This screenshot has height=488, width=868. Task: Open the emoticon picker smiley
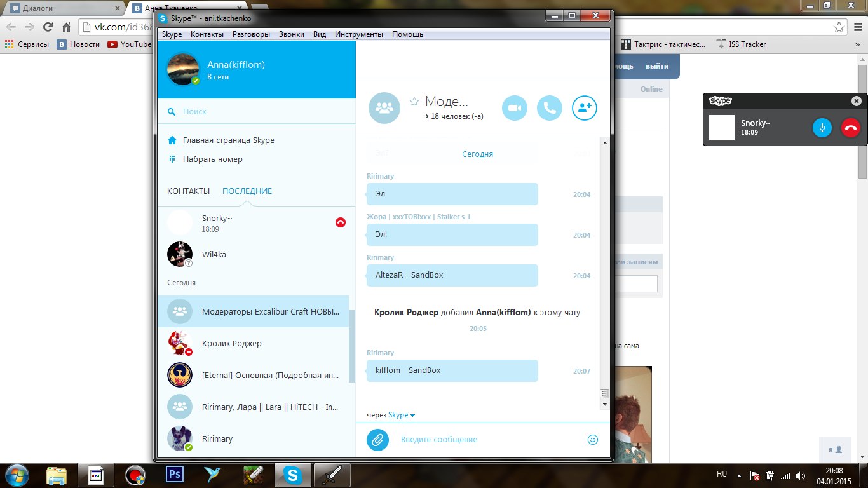pos(593,439)
